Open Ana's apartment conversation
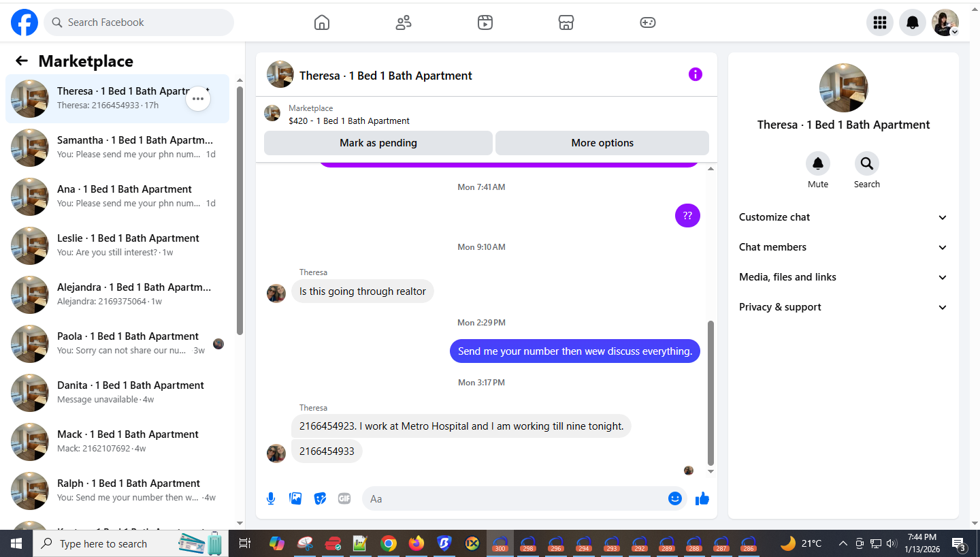 click(117, 197)
